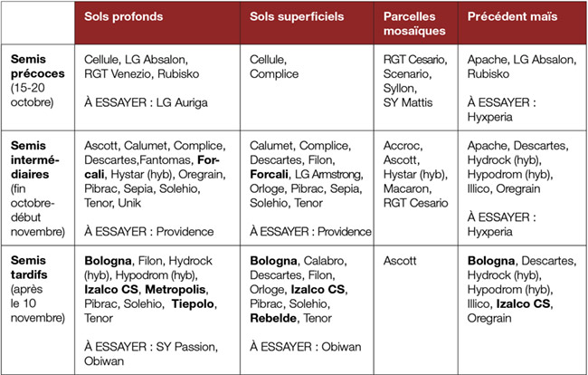This screenshot has height=375, width=588.
Task: Click "Calabro" in late shallow soils
Action: pos(324,261)
